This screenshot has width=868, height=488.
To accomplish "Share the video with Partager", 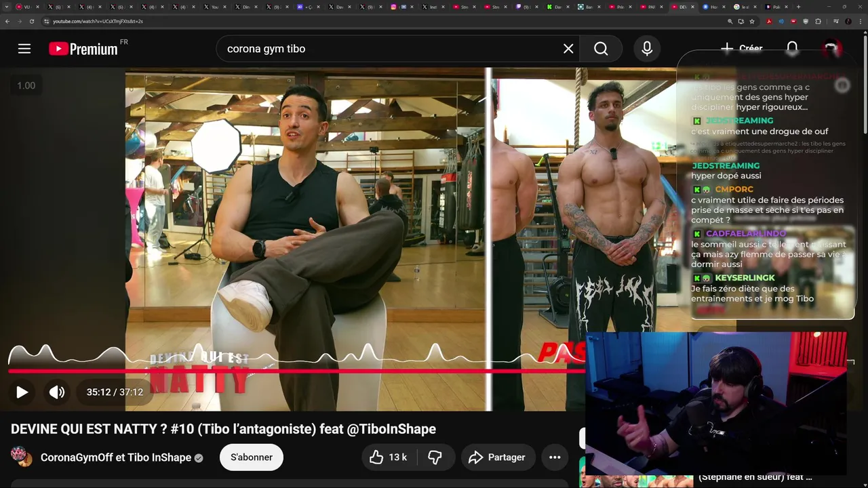I will point(498,457).
